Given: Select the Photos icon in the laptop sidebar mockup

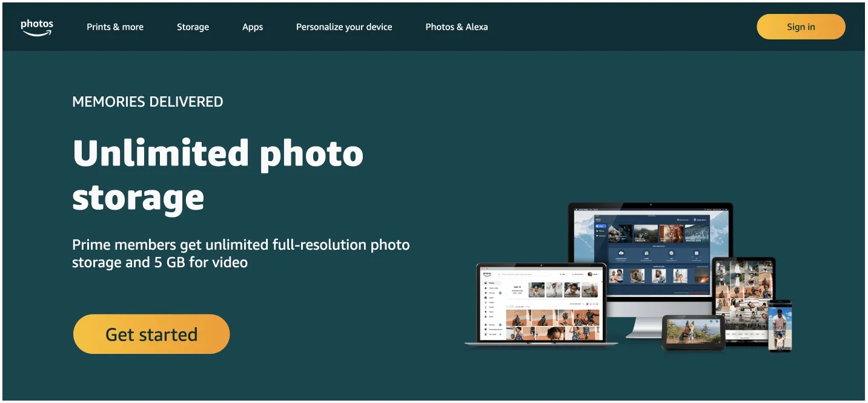Looking at the screenshot, I should click(485, 283).
